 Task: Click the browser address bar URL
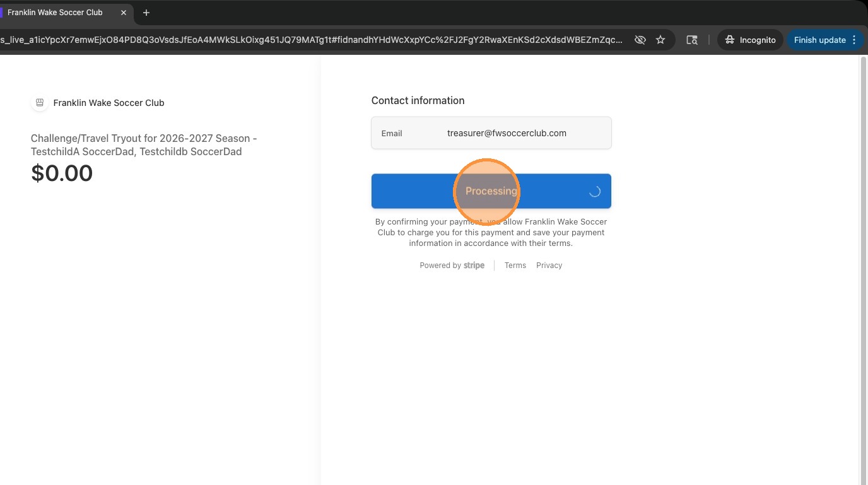point(312,40)
